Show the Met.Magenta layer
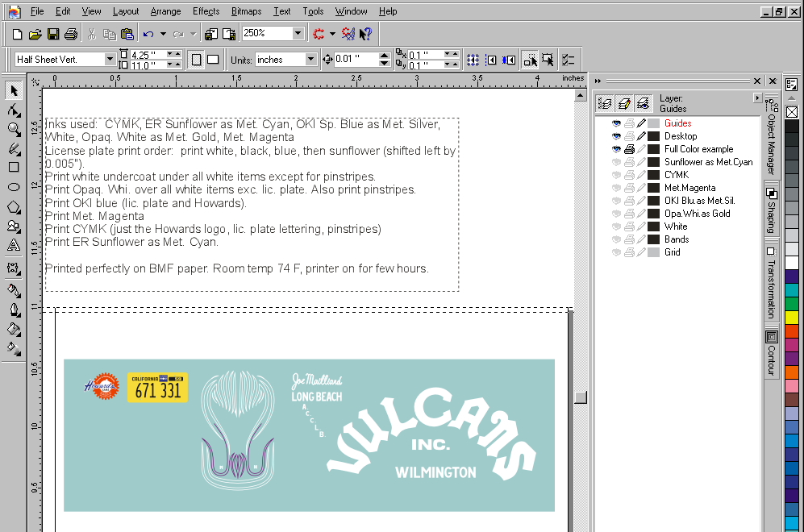Image resolution: width=804 pixels, height=532 pixels. (x=616, y=188)
